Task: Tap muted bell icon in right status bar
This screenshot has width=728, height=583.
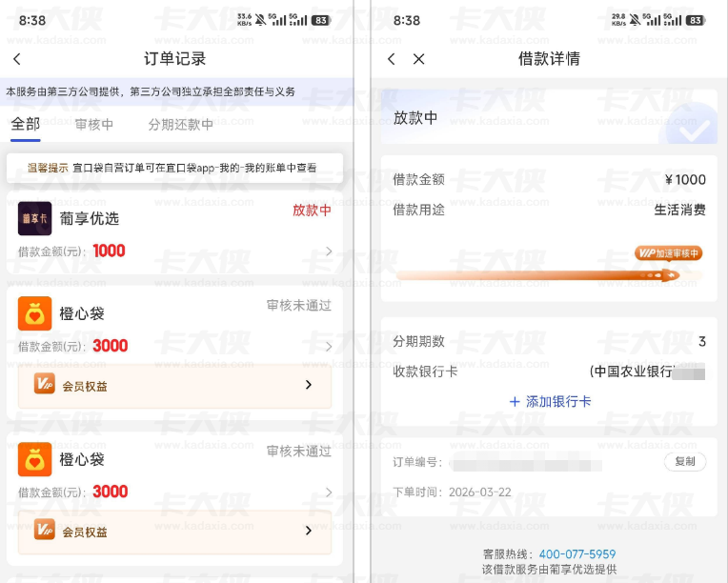Action: coord(635,20)
